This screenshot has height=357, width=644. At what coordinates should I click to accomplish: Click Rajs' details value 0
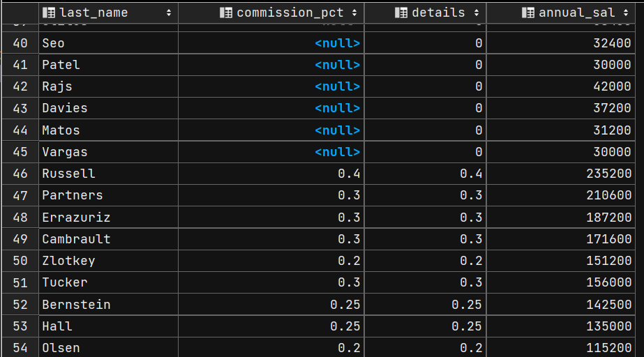pos(425,86)
